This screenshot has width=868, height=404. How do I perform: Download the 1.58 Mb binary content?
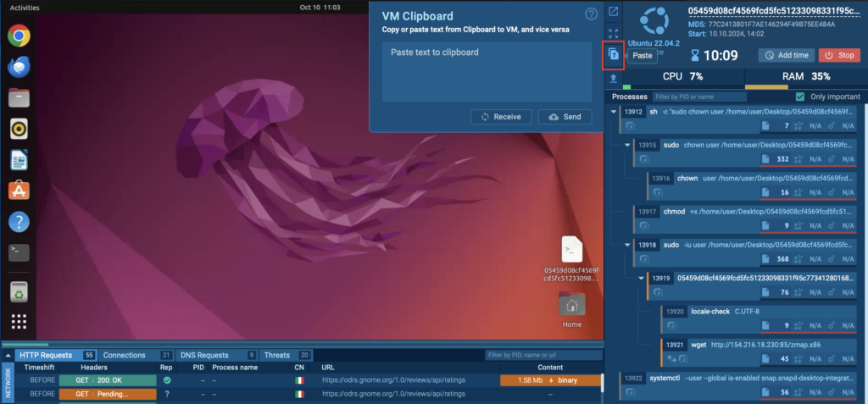click(x=550, y=380)
